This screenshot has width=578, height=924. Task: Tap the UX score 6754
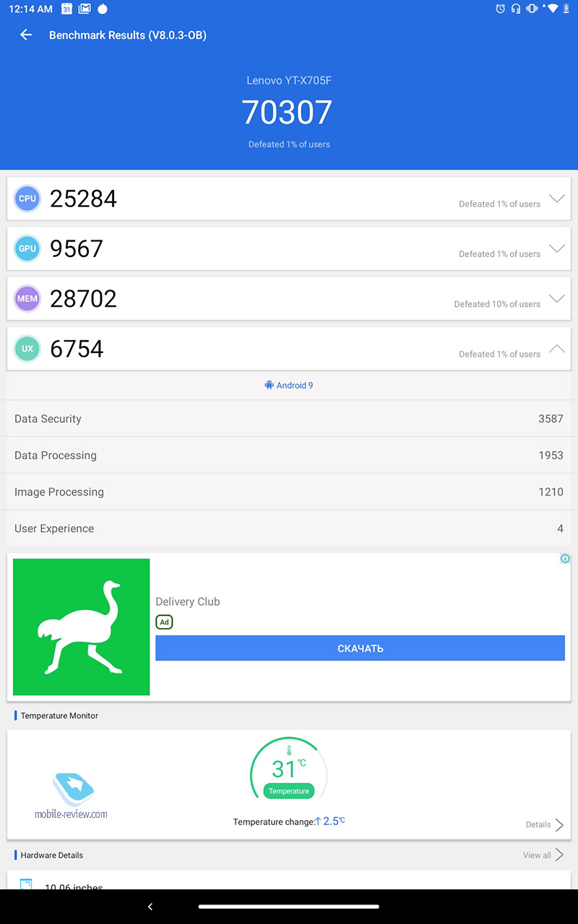(x=77, y=349)
